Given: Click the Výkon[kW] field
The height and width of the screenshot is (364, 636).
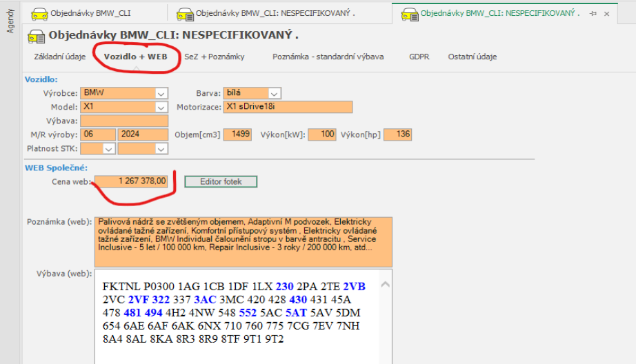Looking at the screenshot, I should [x=322, y=134].
